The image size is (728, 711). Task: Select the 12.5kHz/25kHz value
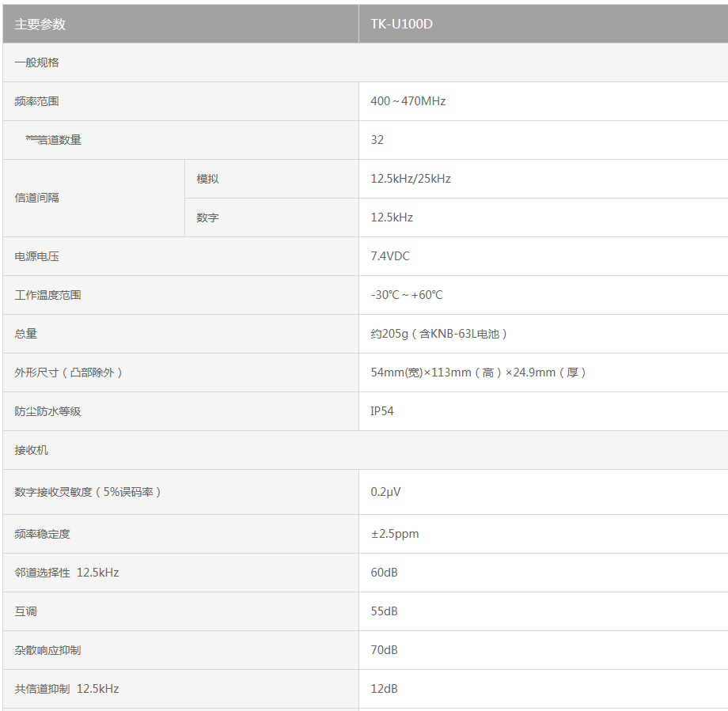click(x=411, y=179)
